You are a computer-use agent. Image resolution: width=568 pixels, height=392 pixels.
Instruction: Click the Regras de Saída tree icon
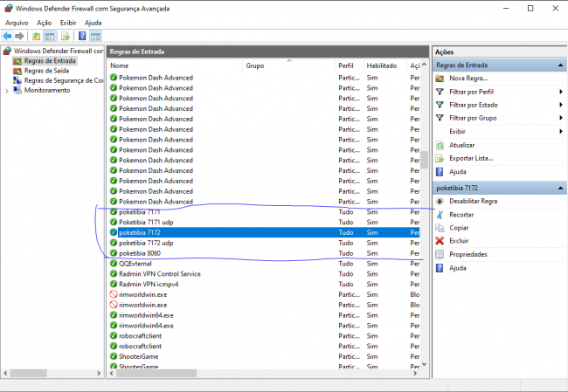[17, 71]
